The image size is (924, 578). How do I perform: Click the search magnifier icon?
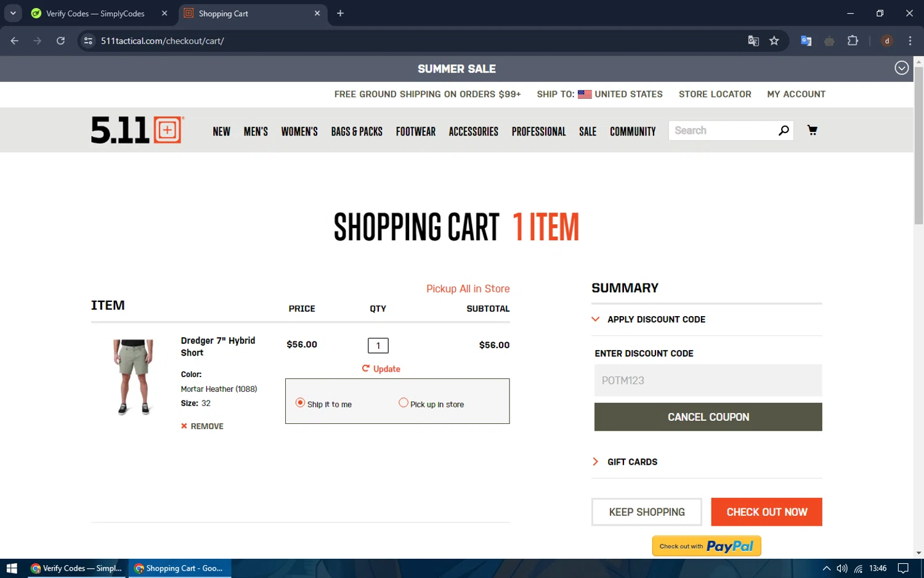pos(783,131)
